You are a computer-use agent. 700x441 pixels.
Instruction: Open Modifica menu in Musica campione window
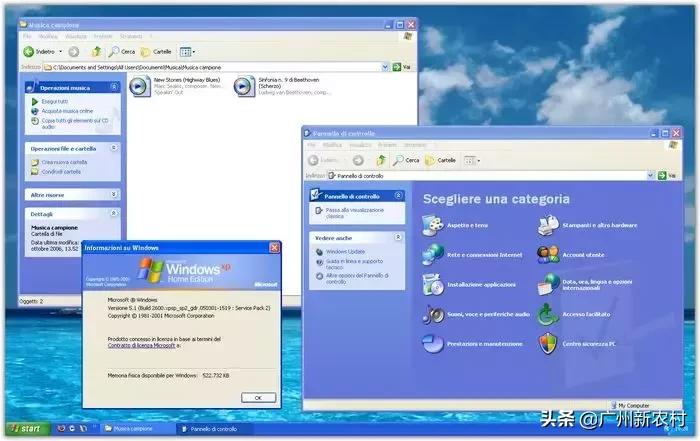48,36
